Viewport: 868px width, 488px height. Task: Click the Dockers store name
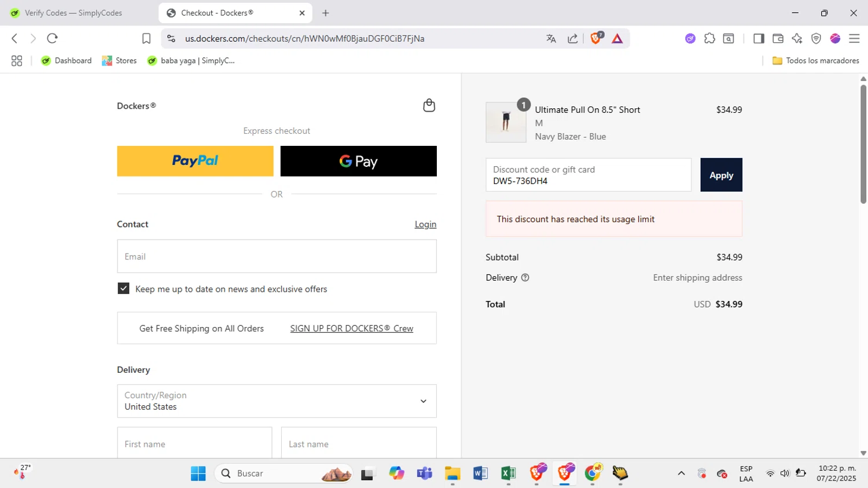[137, 106]
